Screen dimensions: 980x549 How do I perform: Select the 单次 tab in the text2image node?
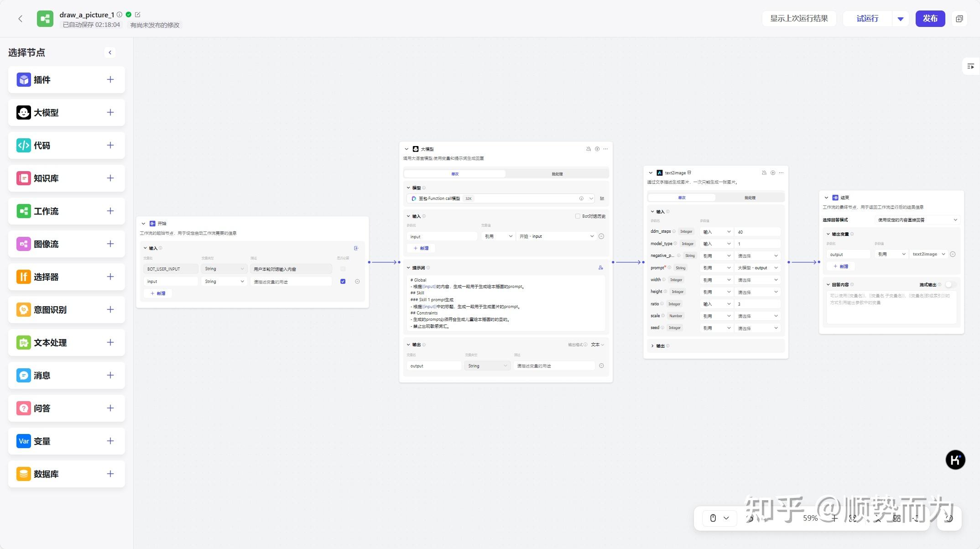(x=681, y=198)
